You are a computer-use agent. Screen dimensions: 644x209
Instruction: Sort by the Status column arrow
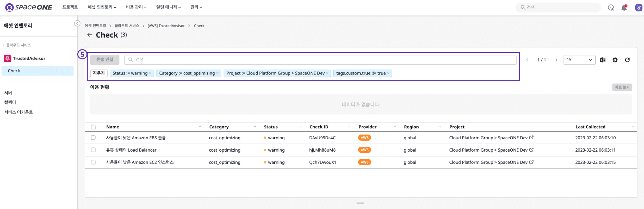(x=300, y=127)
